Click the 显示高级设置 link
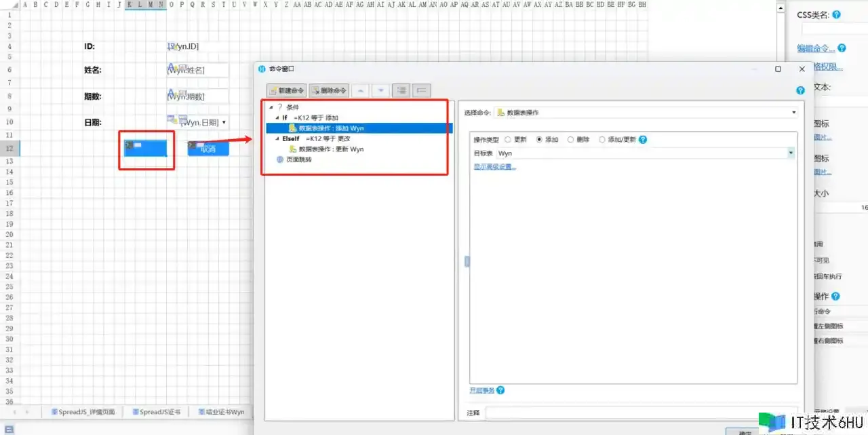Viewport: 868px width, 435px height. pos(494,167)
